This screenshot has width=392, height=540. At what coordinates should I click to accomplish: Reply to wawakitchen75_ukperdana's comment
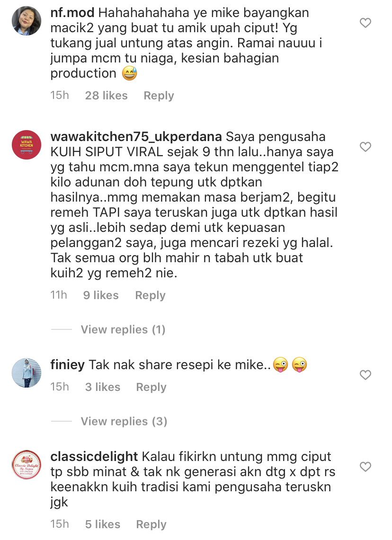(150, 295)
